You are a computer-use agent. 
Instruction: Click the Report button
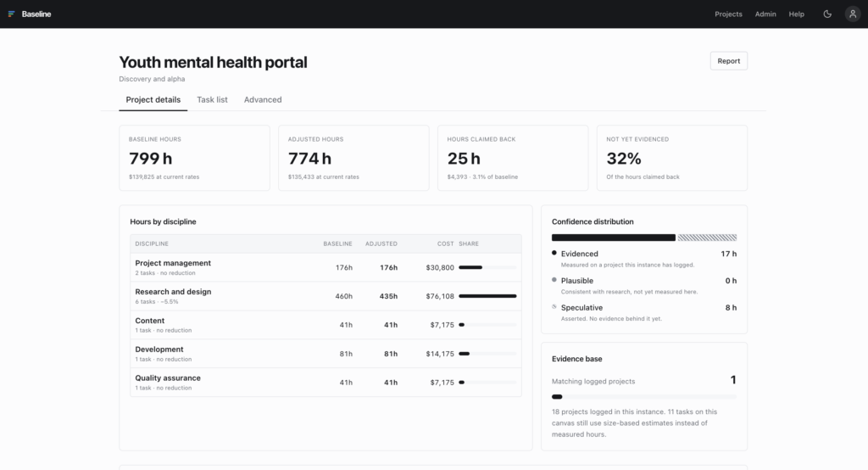click(x=728, y=61)
